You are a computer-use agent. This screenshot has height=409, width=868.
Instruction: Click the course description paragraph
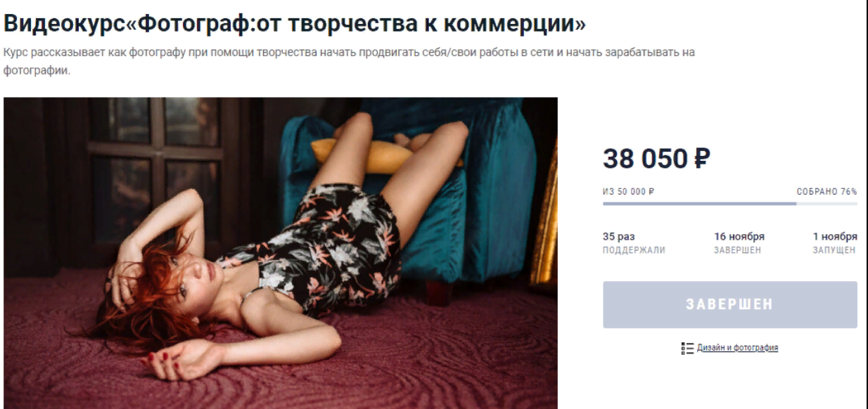[x=349, y=63]
